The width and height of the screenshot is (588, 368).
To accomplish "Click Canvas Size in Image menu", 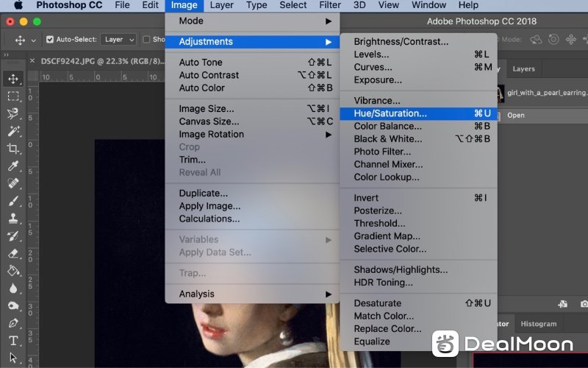I will coord(252,121).
